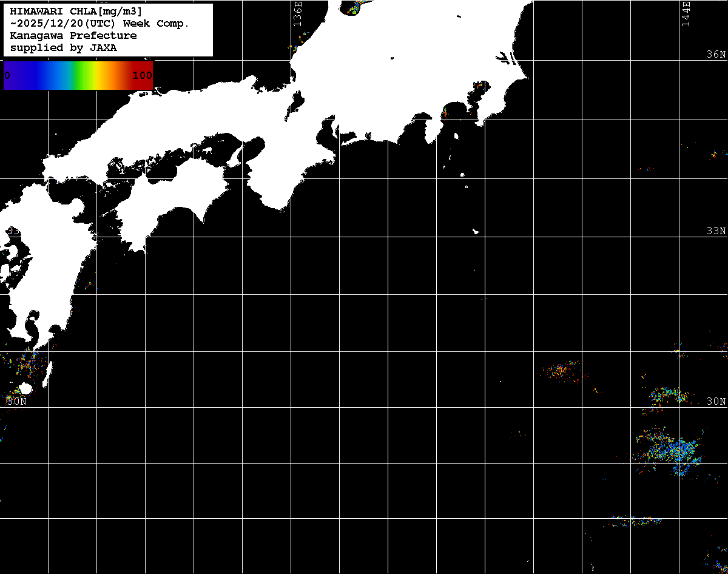
Task: Click the 0 end of the color scale
Action: pyautogui.click(x=7, y=76)
